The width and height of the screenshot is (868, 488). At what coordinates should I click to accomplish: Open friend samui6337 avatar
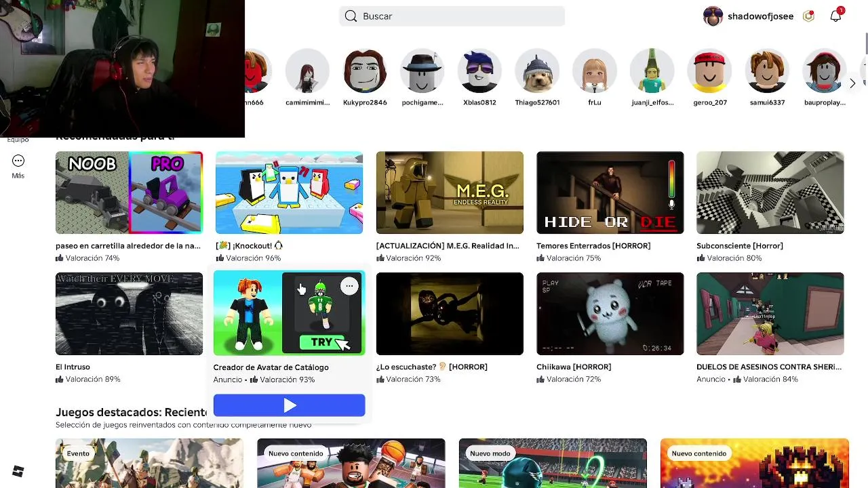(767, 70)
